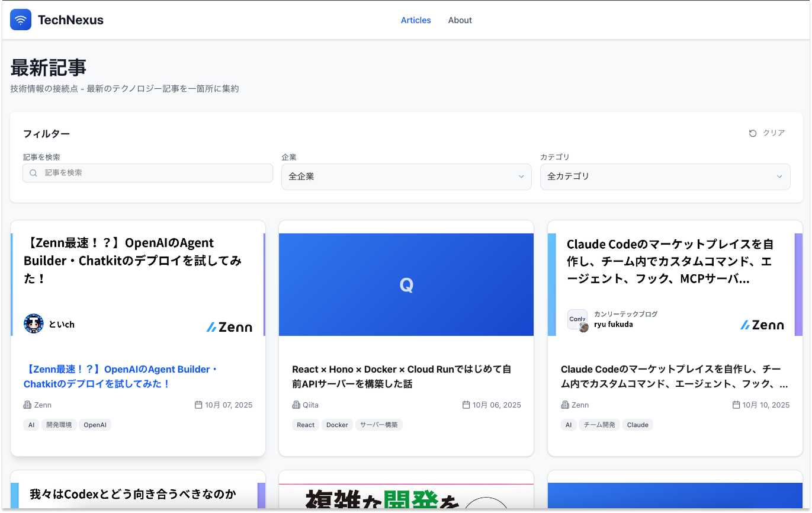Screen dimensions: 812x513
Task: Open the 全企業 company dropdown
Action: pos(406,177)
